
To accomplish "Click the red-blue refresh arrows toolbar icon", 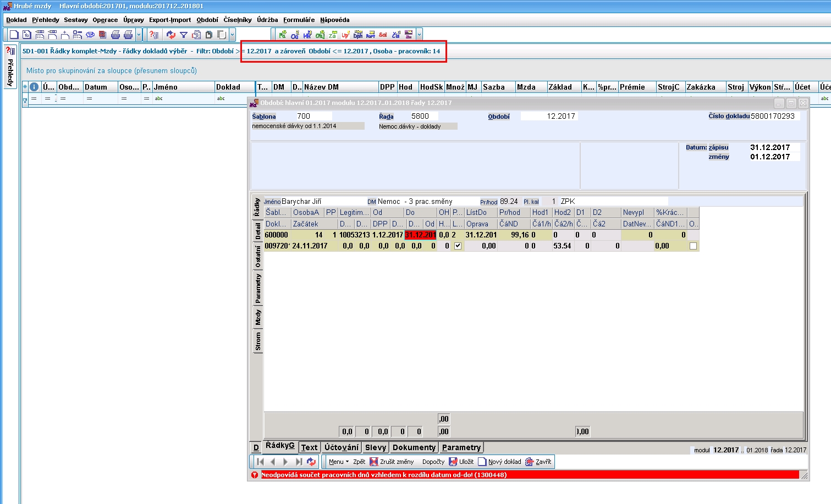I will 171,35.
